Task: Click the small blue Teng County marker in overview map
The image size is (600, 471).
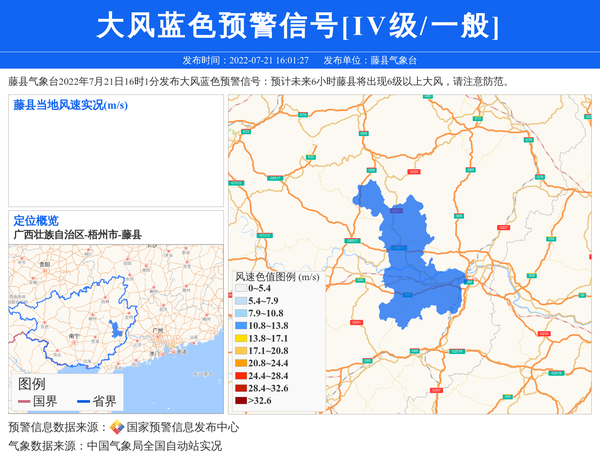Action: (x=120, y=329)
